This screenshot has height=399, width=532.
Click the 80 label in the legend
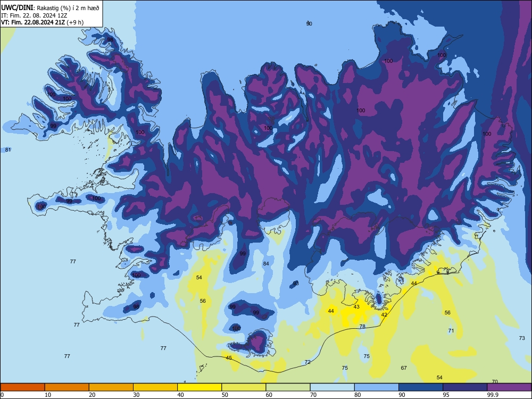[358, 395]
